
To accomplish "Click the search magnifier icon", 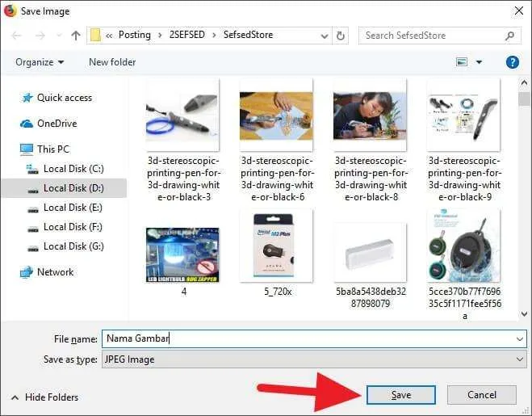I will pos(509,36).
